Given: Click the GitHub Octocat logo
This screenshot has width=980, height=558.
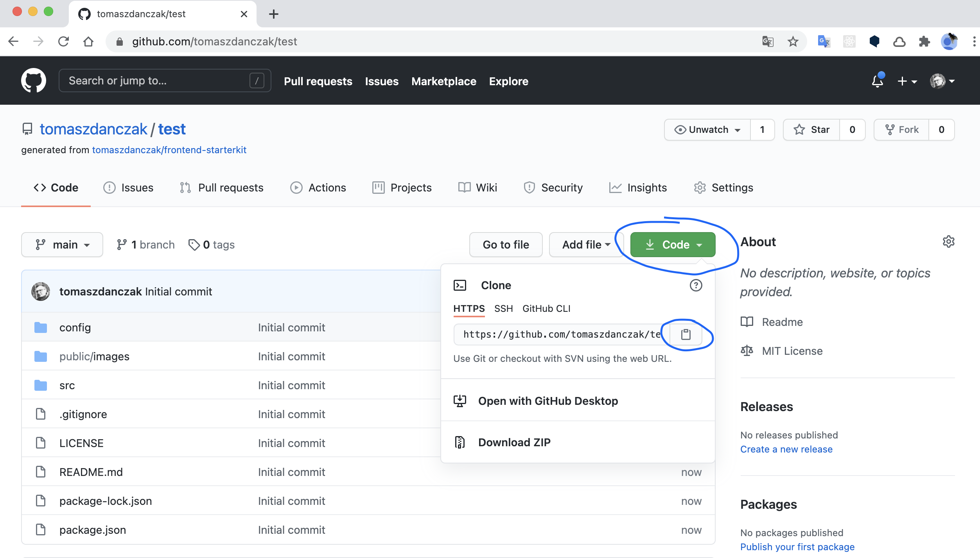Looking at the screenshot, I should [x=33, y=80].
